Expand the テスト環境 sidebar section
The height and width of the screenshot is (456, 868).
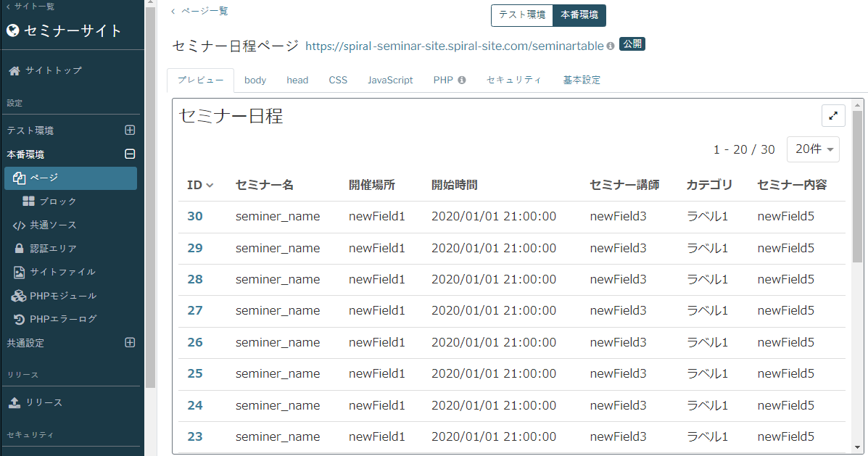(130, 130)
